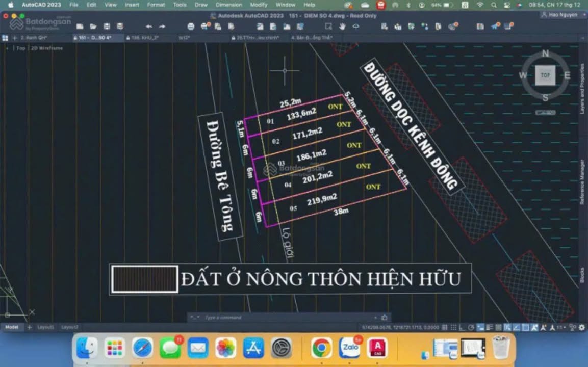Click the Plot (printer) icon
Viewport: 588px width, 367px height.
click(x=191, y=27)
